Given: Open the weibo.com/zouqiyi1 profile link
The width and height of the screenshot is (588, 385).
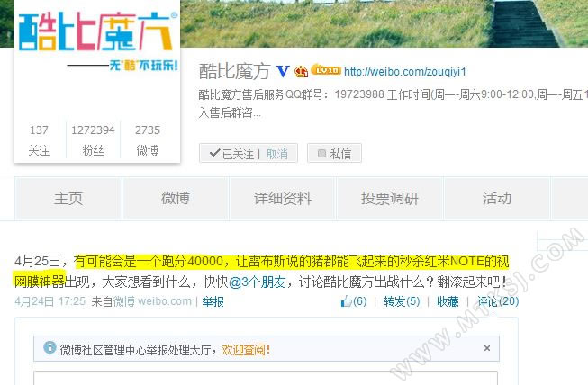Looking at the screenshot, I should click(x=405, y=72).
